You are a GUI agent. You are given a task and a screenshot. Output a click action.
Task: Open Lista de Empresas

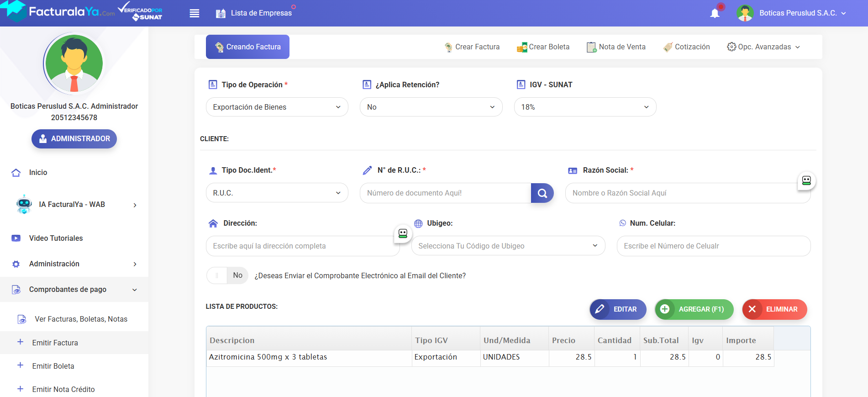tap(254, 13)
